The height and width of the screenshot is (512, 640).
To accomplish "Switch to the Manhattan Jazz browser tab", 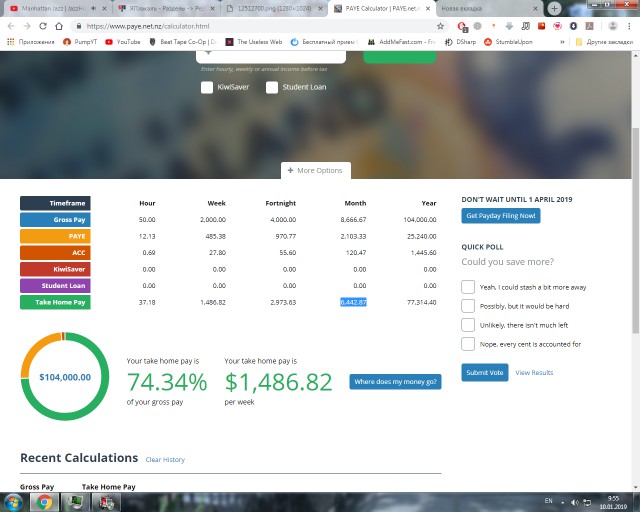I will (x=46, y=8).
